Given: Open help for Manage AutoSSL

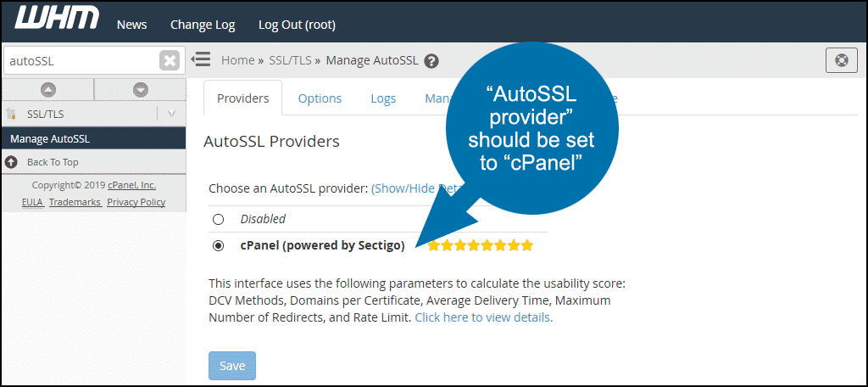Looking at the screenshot, I should pos(432,61).
